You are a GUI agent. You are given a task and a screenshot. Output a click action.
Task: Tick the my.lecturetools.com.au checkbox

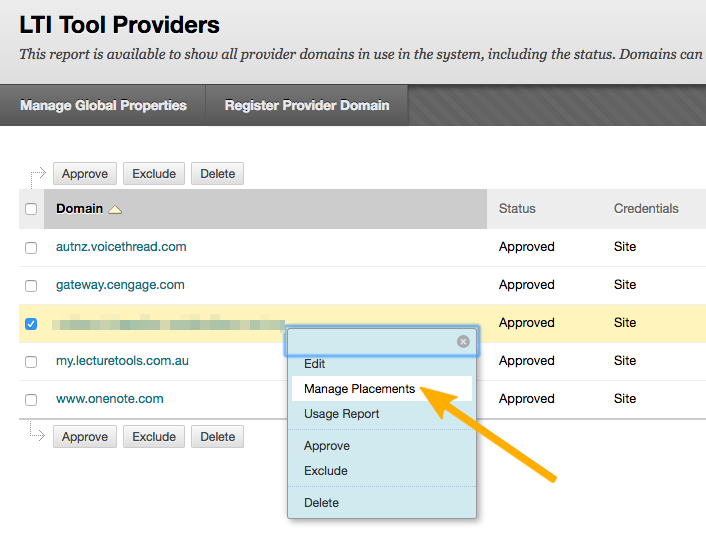31,361
